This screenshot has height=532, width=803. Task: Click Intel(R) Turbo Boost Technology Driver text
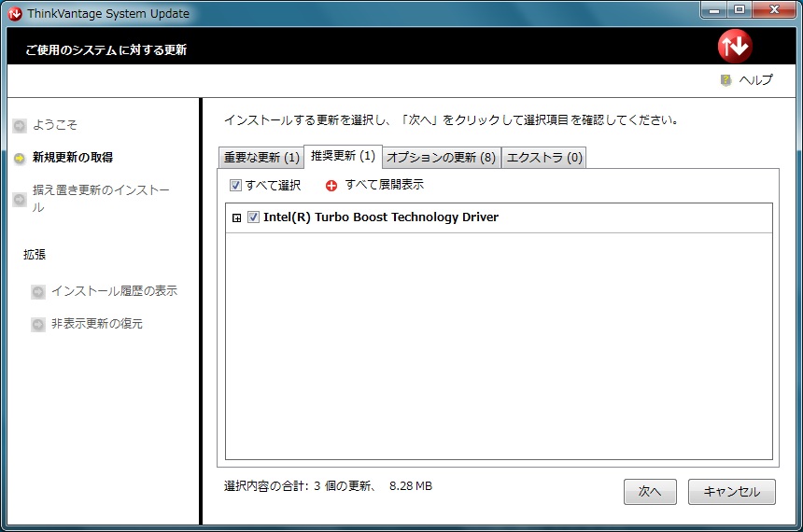381,217
